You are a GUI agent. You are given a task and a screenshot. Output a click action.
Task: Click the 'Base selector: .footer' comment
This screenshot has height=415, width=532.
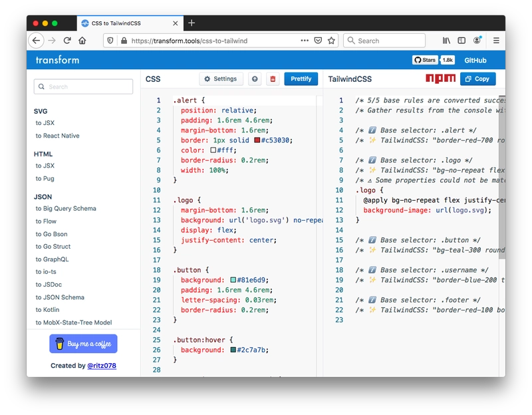[418, 300]
